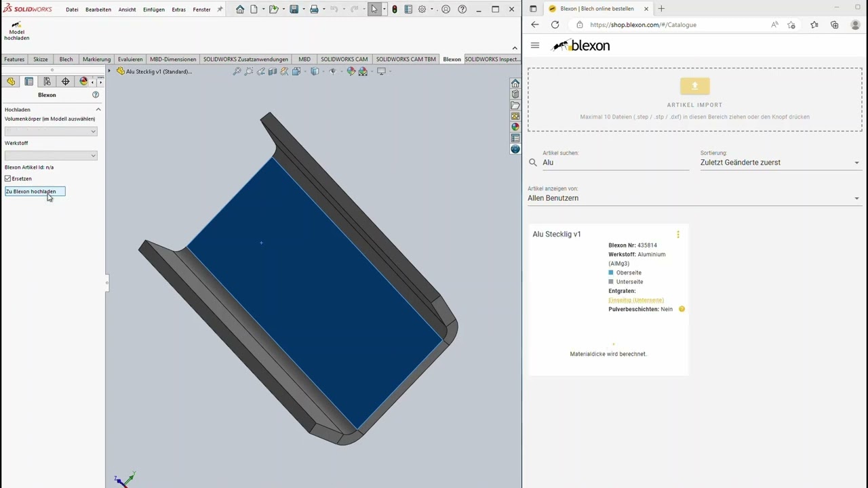
Task: Switch to the Blech ribbon tab
Action: [66, 60]
